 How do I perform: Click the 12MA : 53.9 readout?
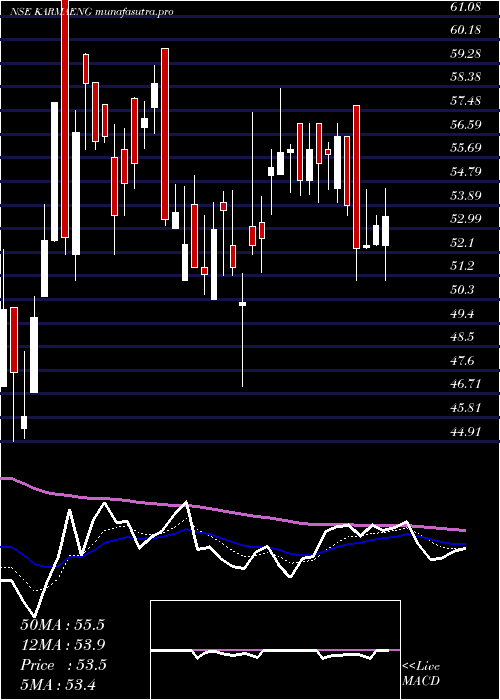click(x=62, y=645)
